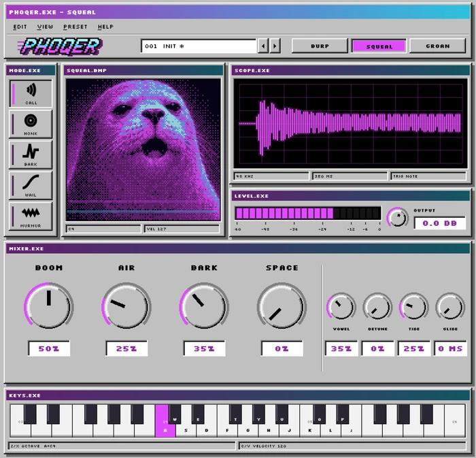
Task: Adjust the Vowel knob
Action: pos(341,306)
